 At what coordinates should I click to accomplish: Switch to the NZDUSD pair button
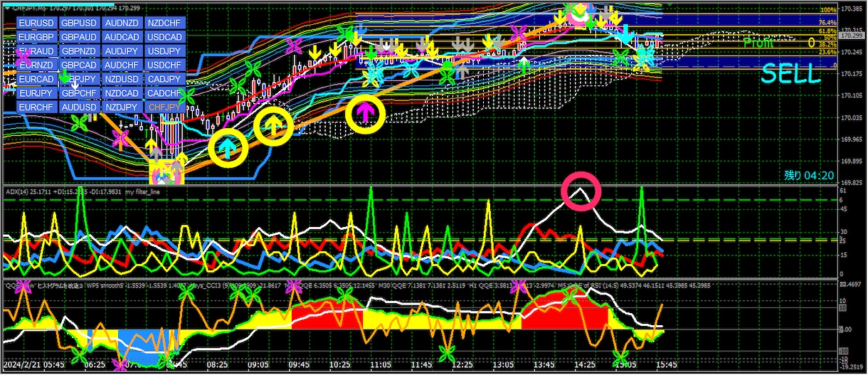(122, 79)
